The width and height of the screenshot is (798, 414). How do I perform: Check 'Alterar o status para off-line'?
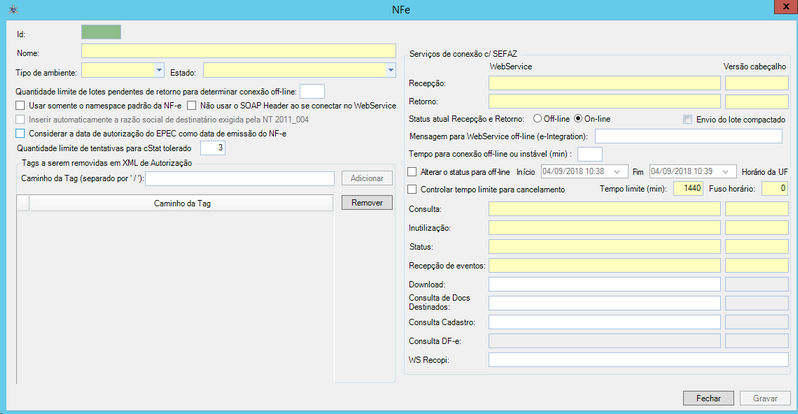[413, 171]
